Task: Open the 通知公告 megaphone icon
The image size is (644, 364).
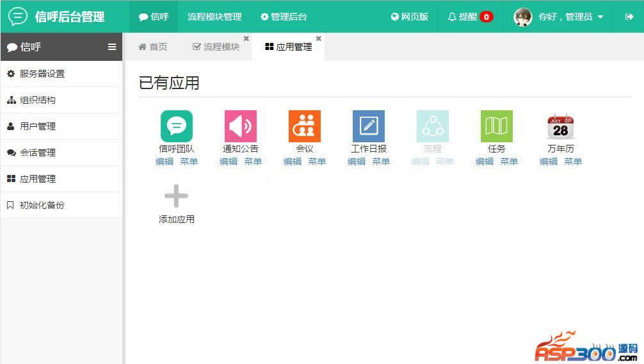Action: pyautogui.click(x=241, y=126)
